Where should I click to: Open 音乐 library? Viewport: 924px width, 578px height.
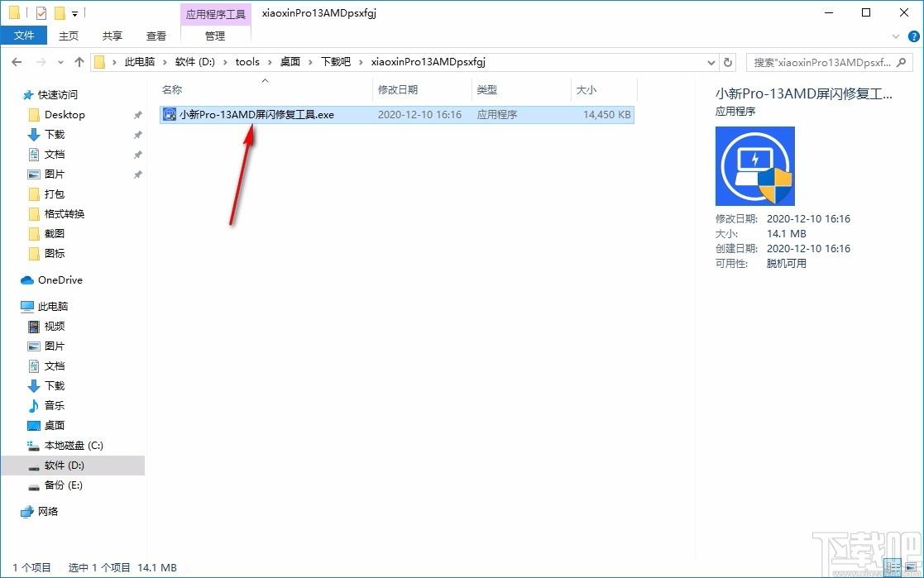55,405
